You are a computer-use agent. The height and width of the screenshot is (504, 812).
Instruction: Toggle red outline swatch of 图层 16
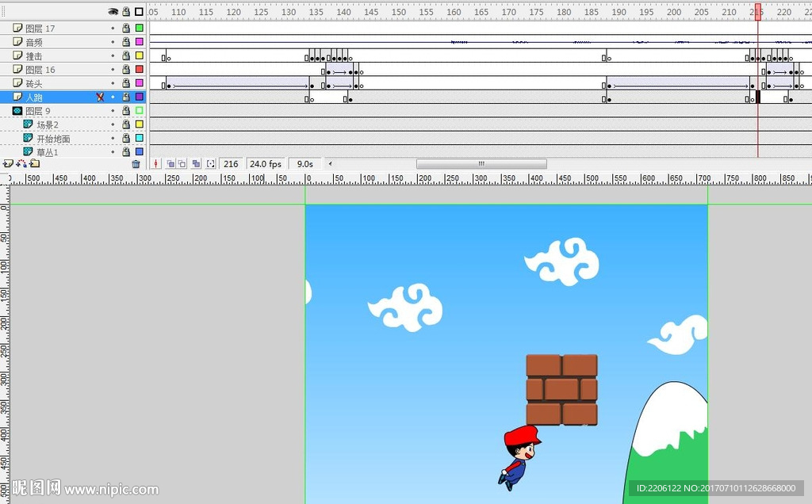[x=140, y=69]
